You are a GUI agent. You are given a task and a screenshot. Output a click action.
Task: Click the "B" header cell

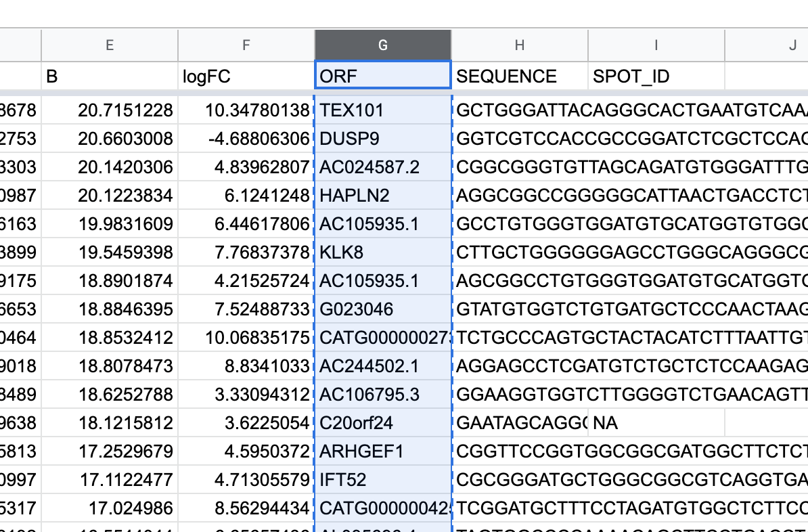point(110,76)
